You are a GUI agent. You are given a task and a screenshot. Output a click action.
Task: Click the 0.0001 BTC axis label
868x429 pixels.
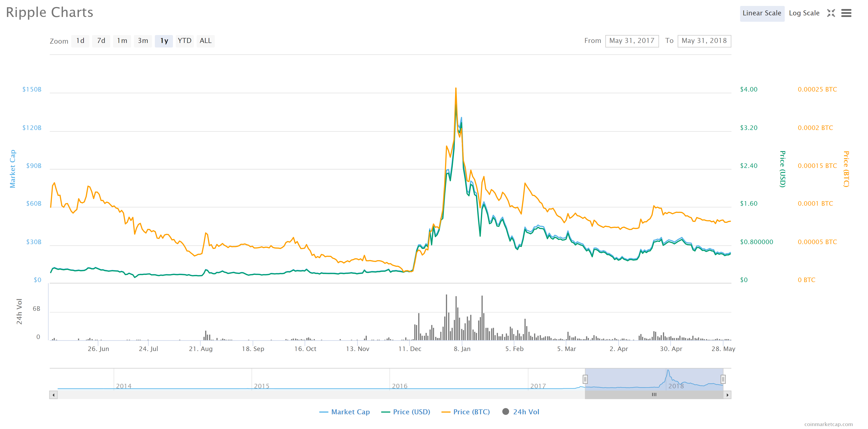815,204
